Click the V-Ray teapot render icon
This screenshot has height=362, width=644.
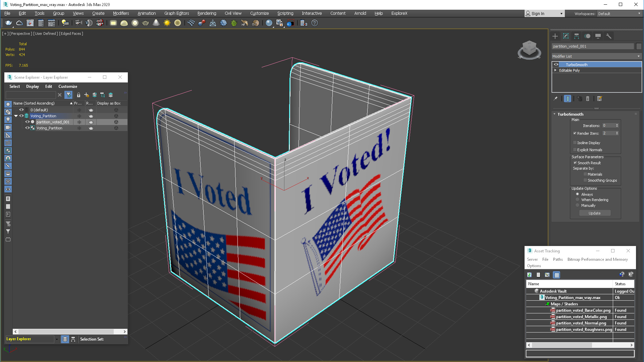click(8, 23)
